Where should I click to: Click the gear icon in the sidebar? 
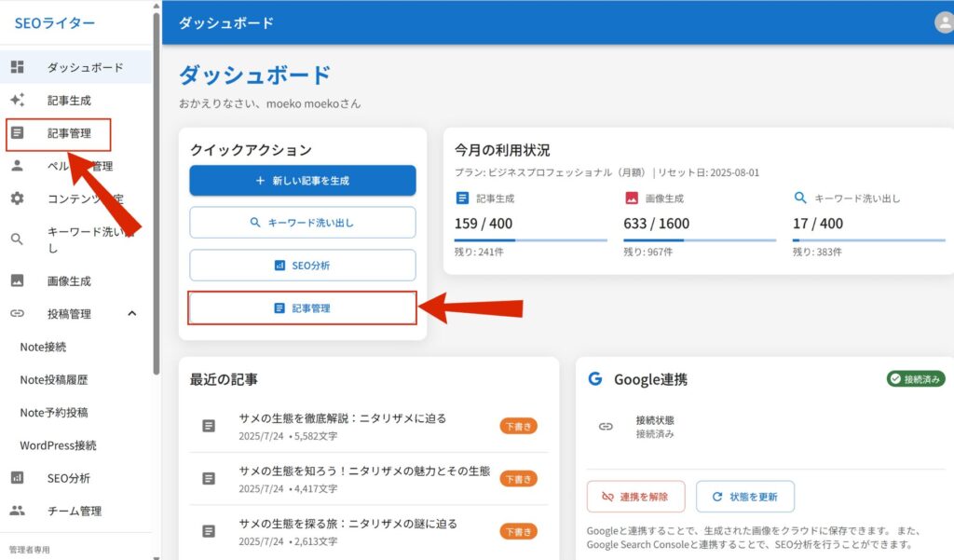click(17, 198)
